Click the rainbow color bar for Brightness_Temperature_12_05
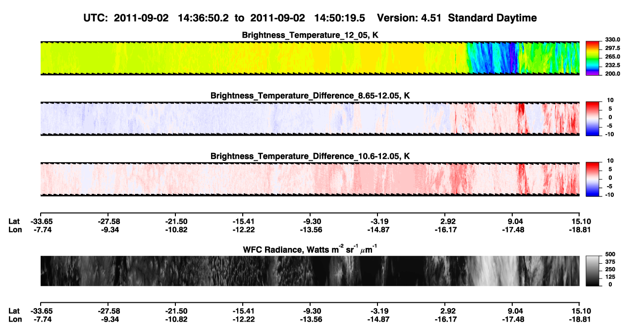644x330 pixels. click(592, 58)
